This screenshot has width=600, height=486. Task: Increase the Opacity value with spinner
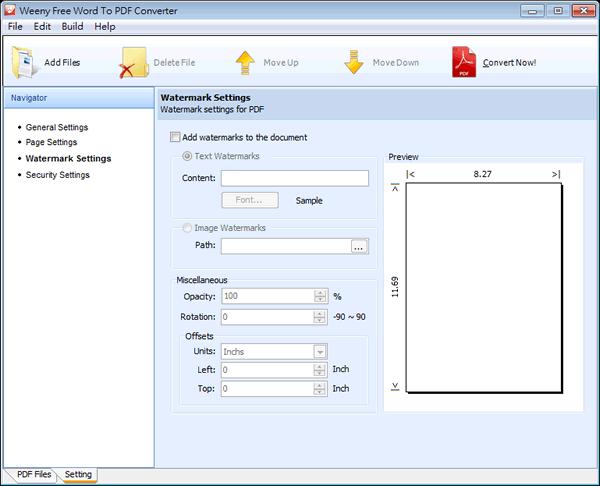320,293
